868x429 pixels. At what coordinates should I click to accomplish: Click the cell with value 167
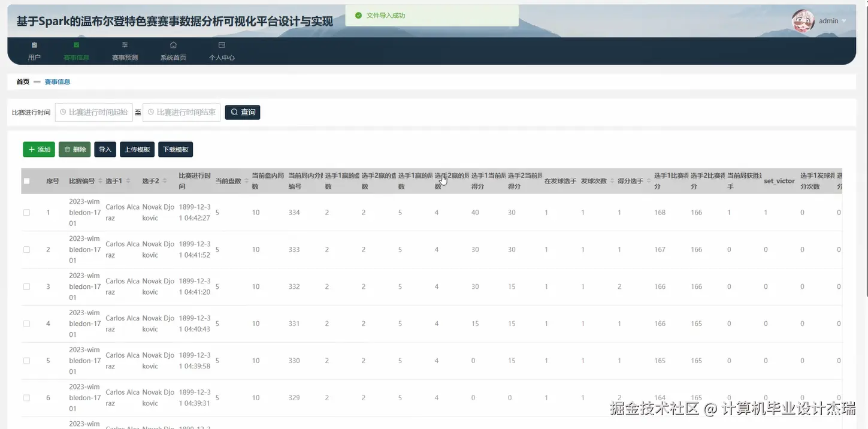point(660,250)
